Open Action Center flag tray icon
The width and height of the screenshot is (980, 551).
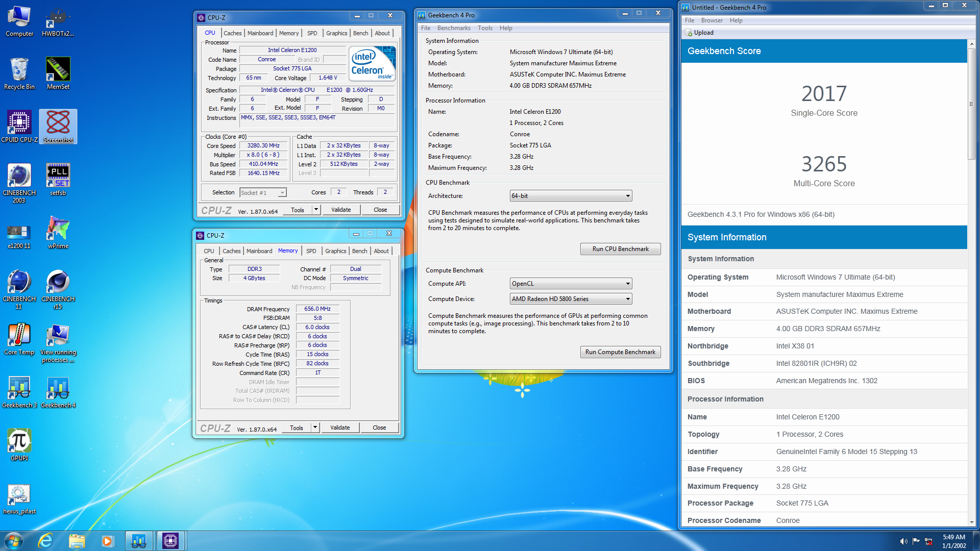pos(916,541)
